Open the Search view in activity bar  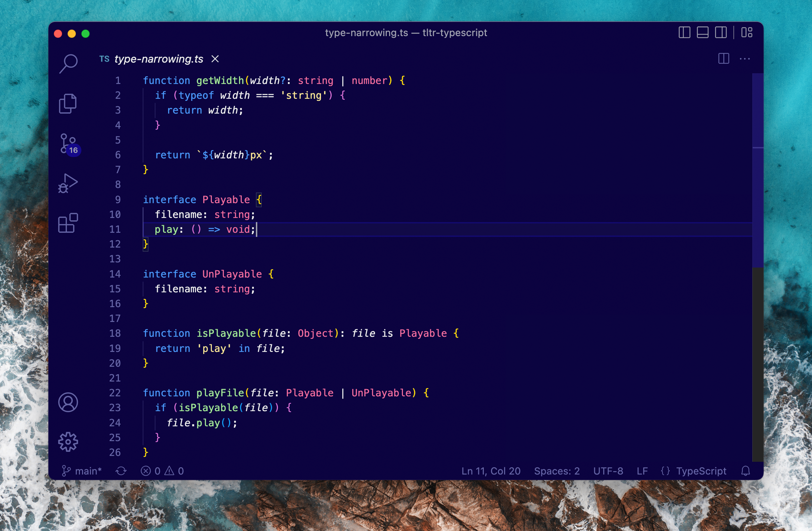click(x=68, y=63)
